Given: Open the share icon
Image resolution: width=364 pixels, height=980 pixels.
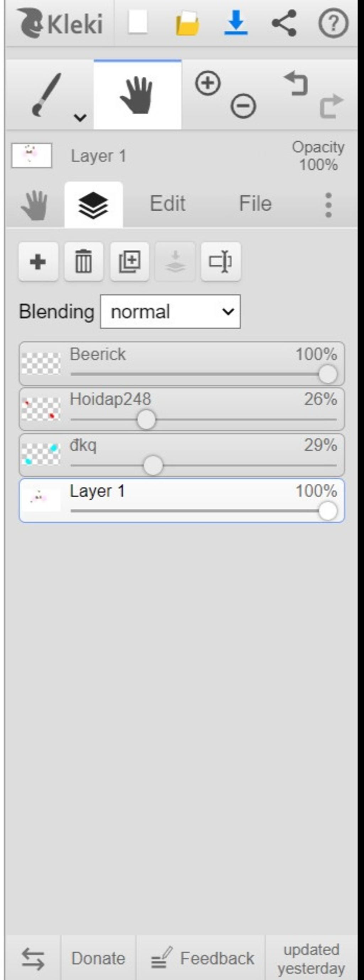Looking at the screenshot, I should click(x=284, y=23).
